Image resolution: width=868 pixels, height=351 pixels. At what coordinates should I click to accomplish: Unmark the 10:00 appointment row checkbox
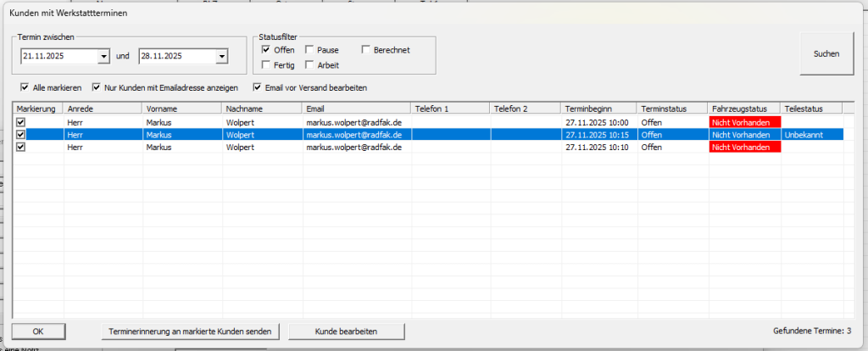click(x=20, y=122)
